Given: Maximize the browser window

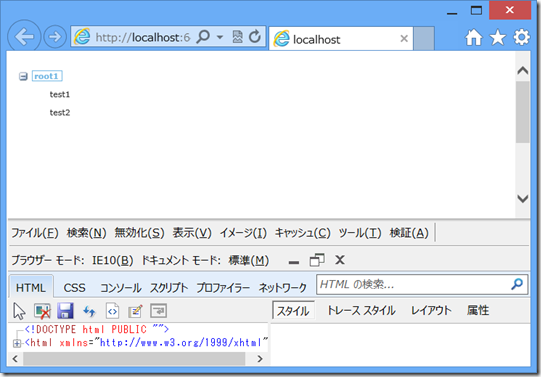Looking at the screenshot, I should (x=476, y=10).
